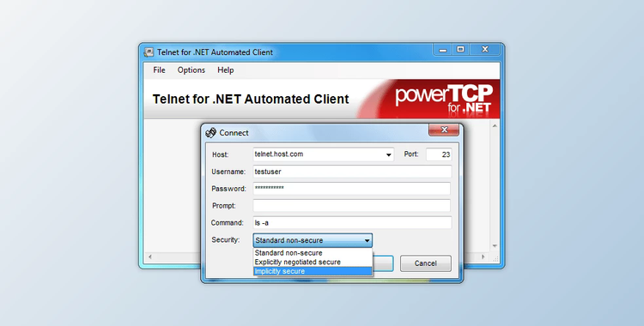Click the main window's application icon
This screenshot has height=326, width=644.
[x=149, y=52]
